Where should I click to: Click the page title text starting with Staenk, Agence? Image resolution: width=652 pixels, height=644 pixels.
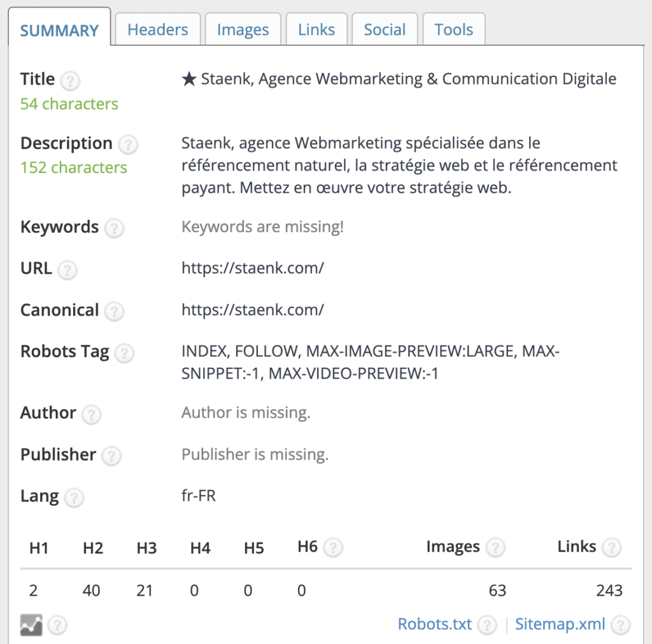click(x=399, y=79)
